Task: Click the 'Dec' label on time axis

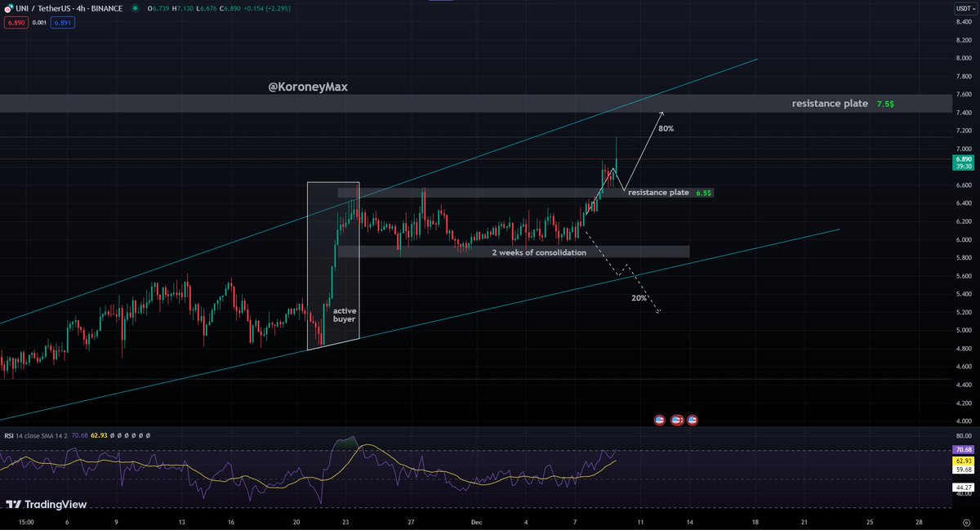Action: (475, 521)
